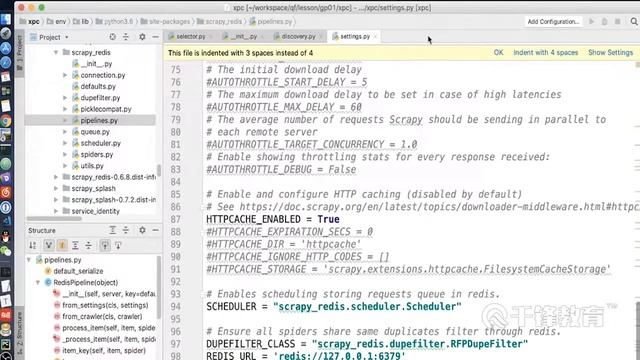640x360 pixels.
Task: Open the Project side tool window tab
Action: 19,53
